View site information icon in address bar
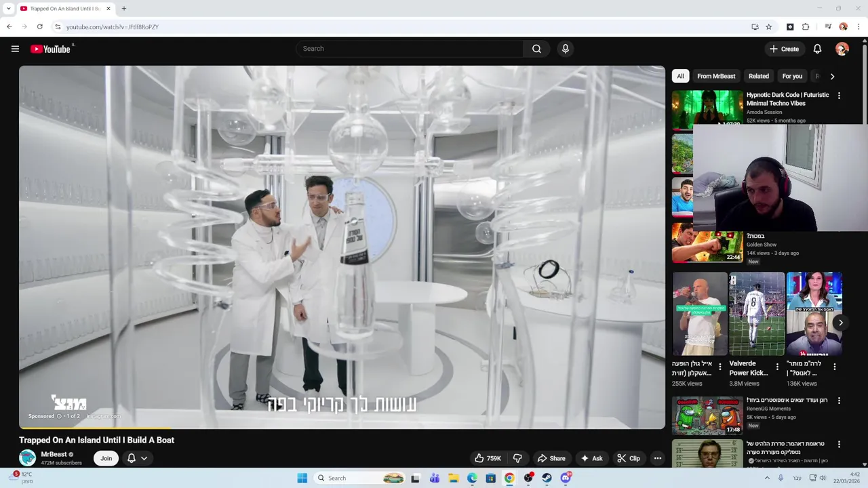 tap(58, 27)
